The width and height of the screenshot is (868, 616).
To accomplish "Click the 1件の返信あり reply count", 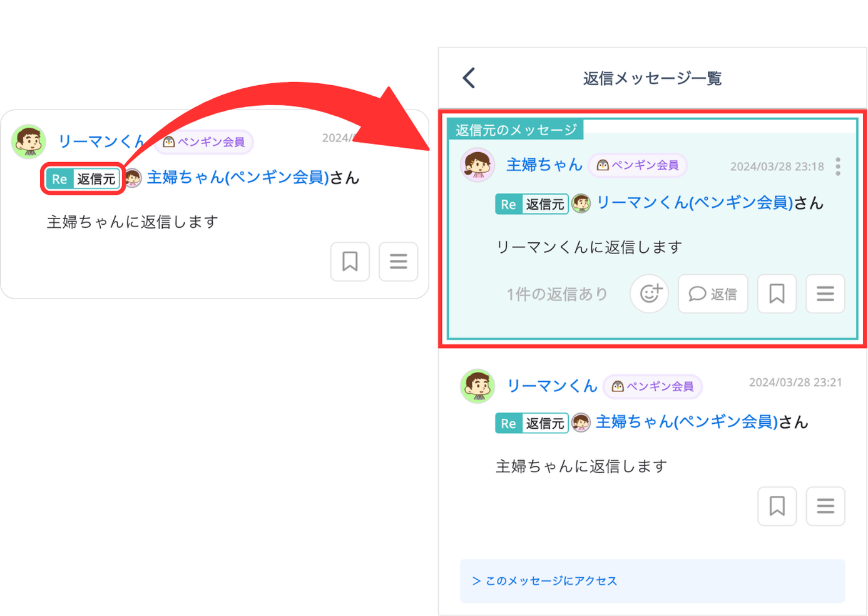I will (556, 294).
